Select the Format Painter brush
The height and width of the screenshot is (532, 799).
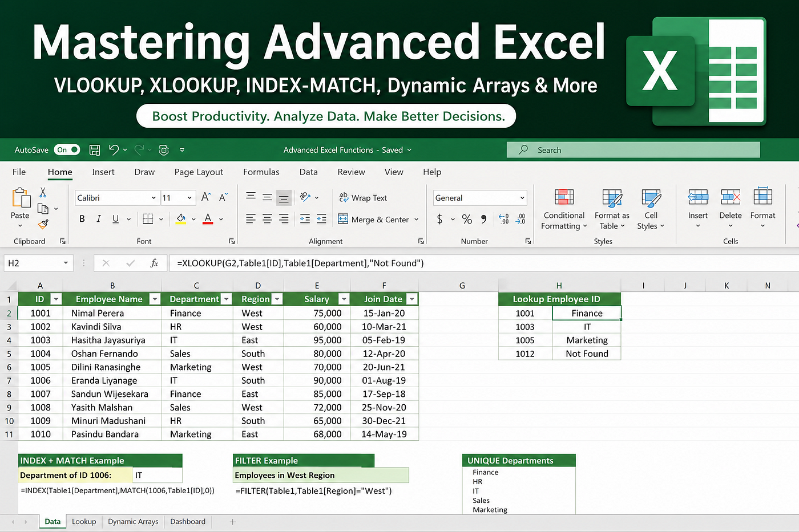(x=43, y=224)
